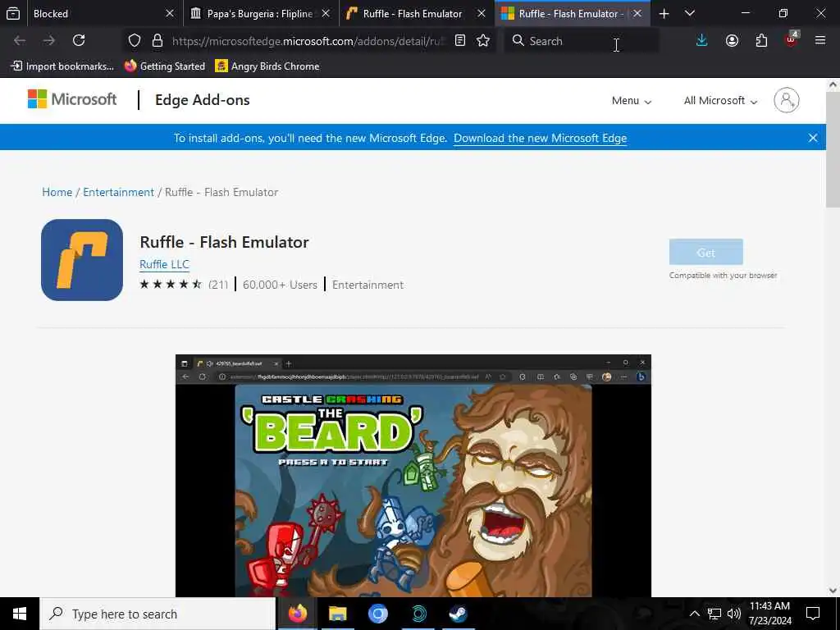Open Firefox from taskbar

point(297,614)
